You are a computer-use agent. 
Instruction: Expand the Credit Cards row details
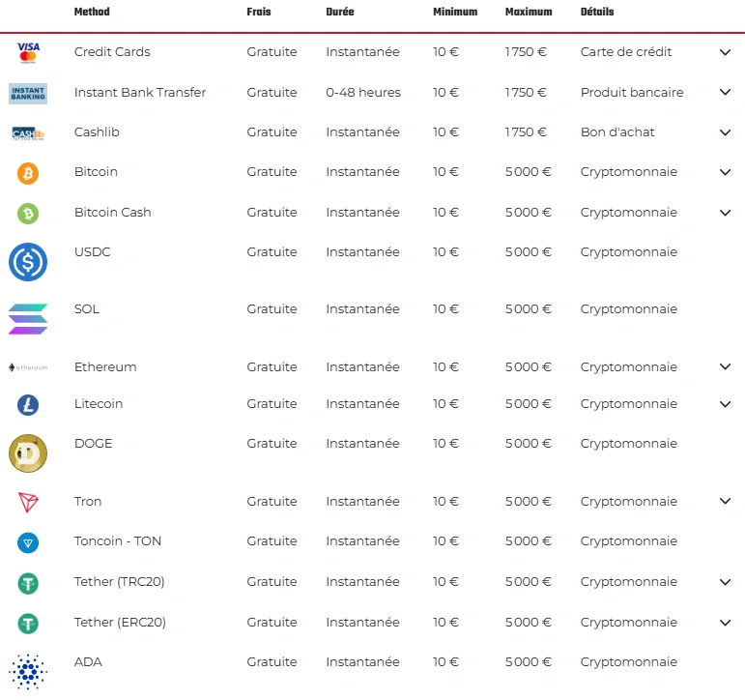(x=725, y=52)
